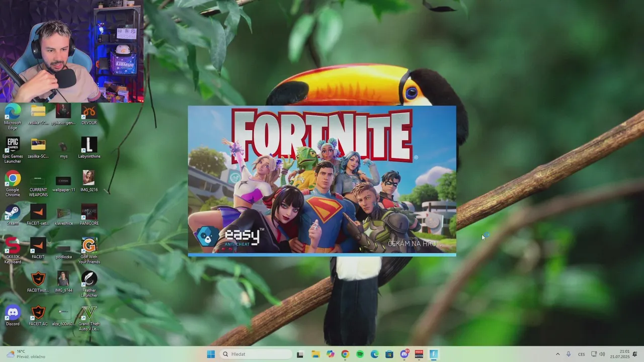This screenshot has height=362, width=644.
Task: Open network settings tray icon
Action: click(594, 354)
